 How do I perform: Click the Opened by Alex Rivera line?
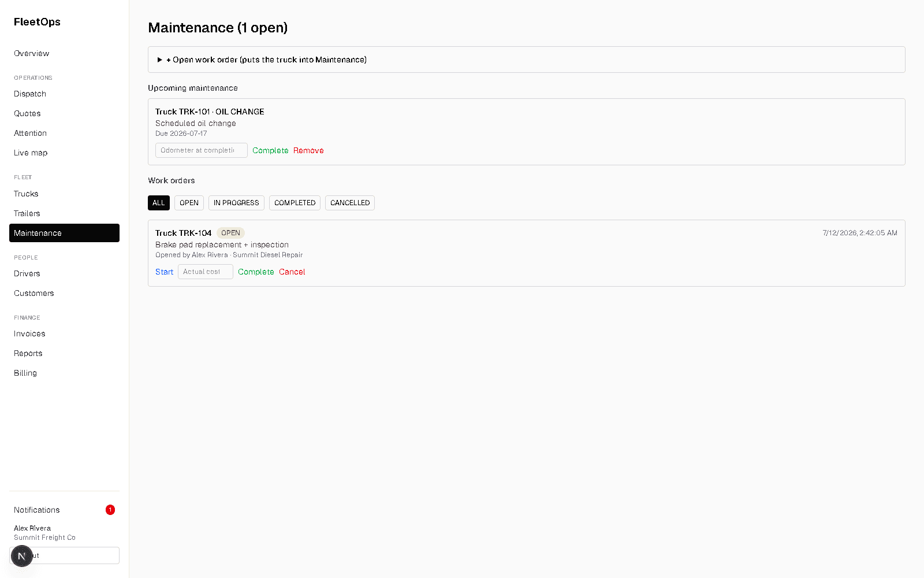coord(229,255)
